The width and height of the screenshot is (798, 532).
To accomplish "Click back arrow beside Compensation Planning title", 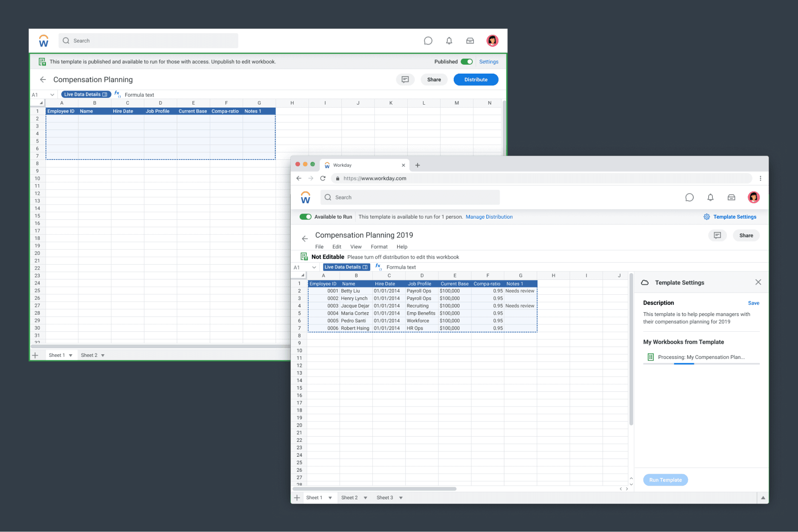I will [43, 80].
